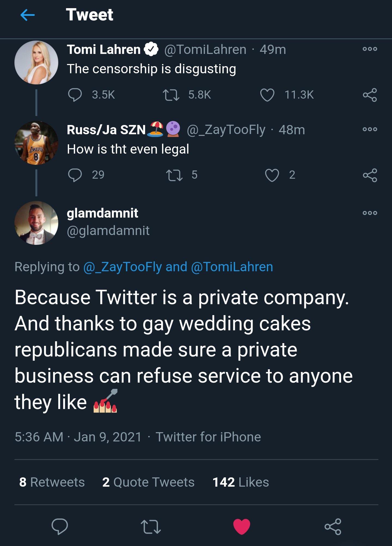The width and height of the screenshot is (392, 546).
Task: Open the @TomiLahren mention link
Action: pyautogui.click(x=232, y=267)
